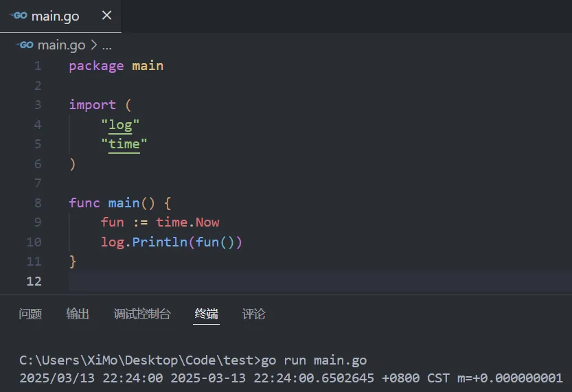This screenshot has width=572, height=392.
Task: Follow the "log" import link
Action: point(120,124)
